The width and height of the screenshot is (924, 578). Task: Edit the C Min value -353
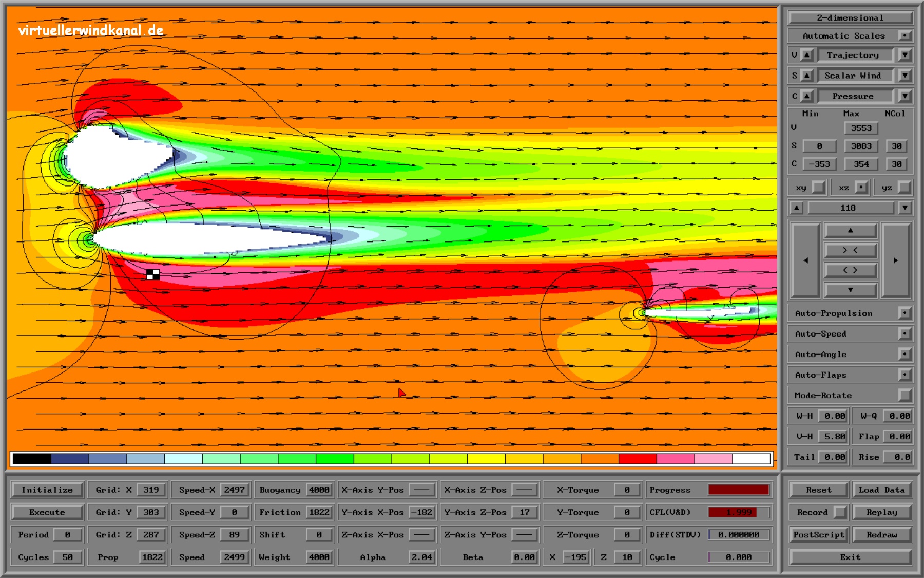(819, 164)
